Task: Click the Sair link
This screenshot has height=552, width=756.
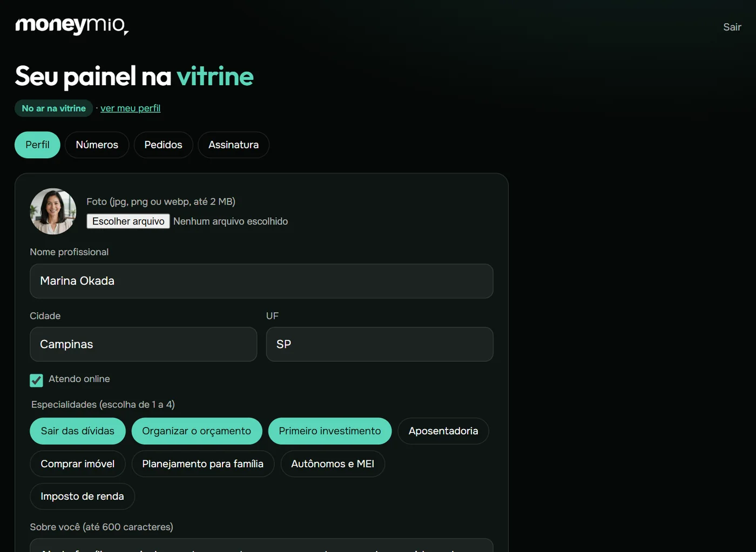Action: coord(732,27)
